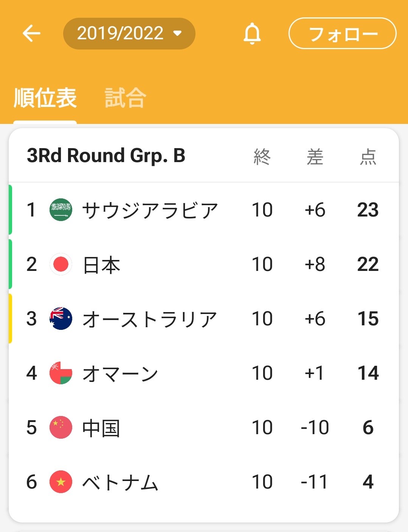Tap the 差 goal difference column header
The height and width of the screenshot is (532, 408).
point(315,156)
